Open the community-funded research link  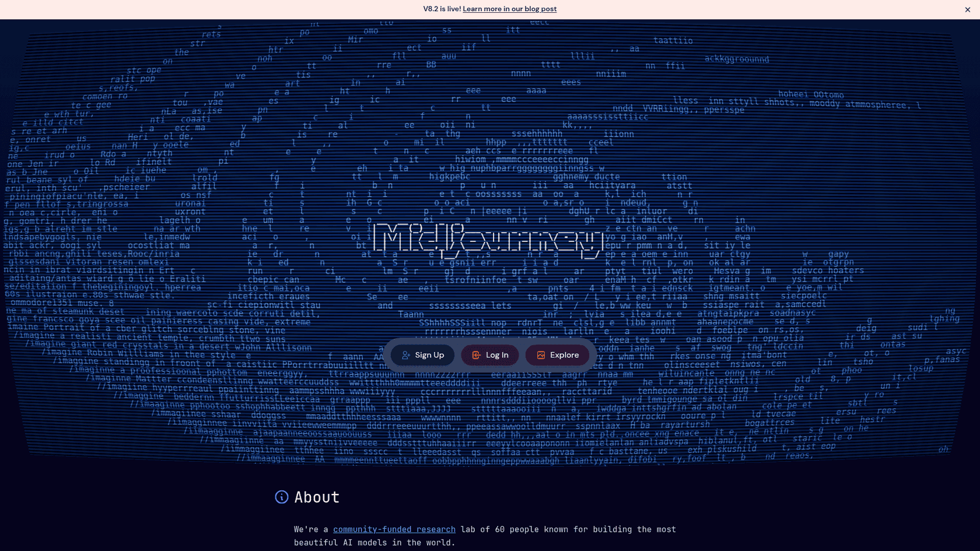(x=394, y=529)
